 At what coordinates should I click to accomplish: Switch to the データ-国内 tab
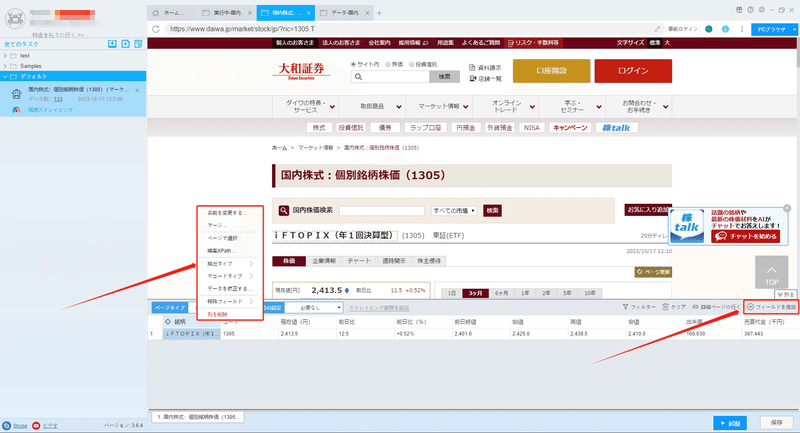point(344,13)
